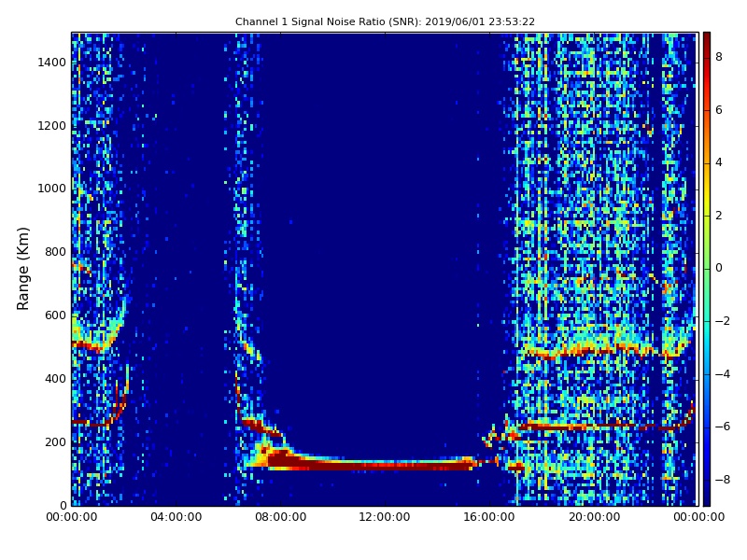Screen dimensions: 747x560
Task: Click the 600 range tick label
Action: point(55,315)
